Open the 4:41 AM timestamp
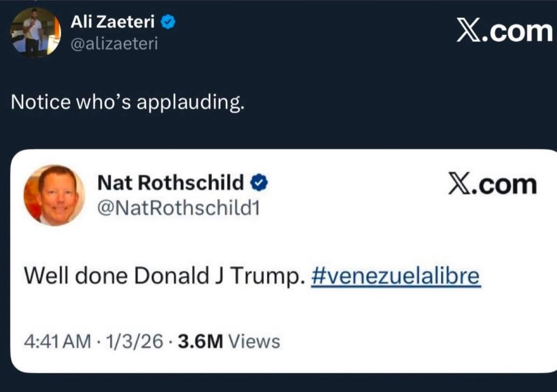This screenshot has width=557, height=392. [58, 341]
